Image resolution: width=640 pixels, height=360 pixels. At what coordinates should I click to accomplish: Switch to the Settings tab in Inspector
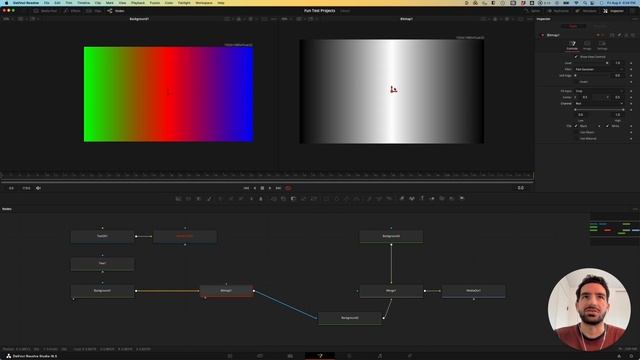602,45
